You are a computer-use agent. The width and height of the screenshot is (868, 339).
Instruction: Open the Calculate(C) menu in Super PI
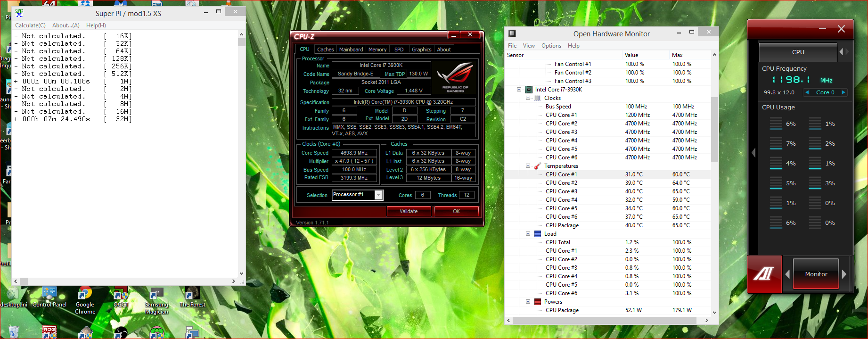(30, 25)
